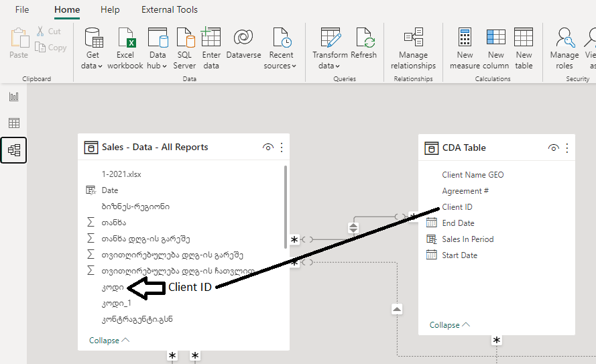Select the End Date field

(x=458, y=223)
